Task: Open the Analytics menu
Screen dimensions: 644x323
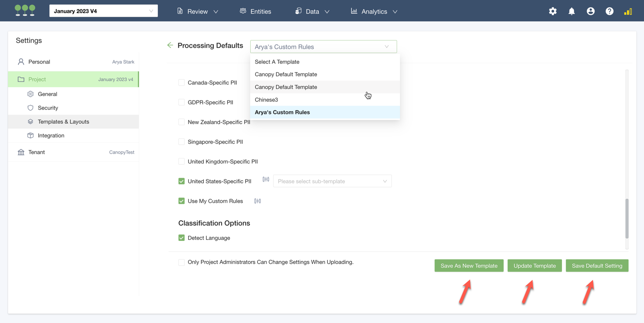Action: [374, 11]
